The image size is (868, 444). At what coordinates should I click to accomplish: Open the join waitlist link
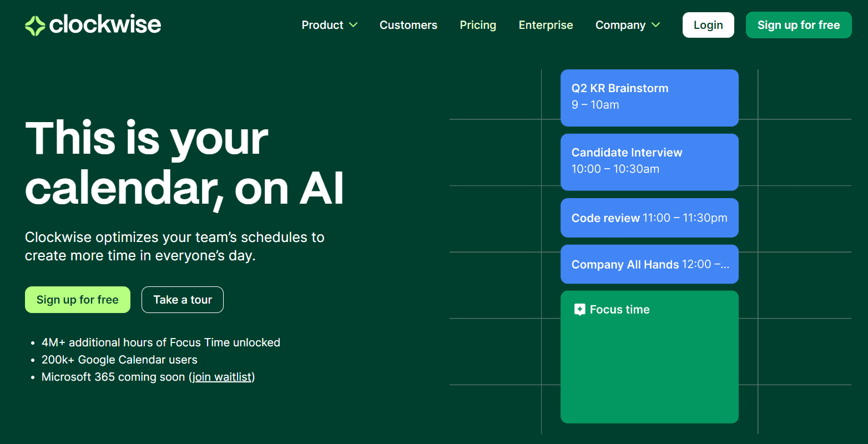[x=222, y=377]
